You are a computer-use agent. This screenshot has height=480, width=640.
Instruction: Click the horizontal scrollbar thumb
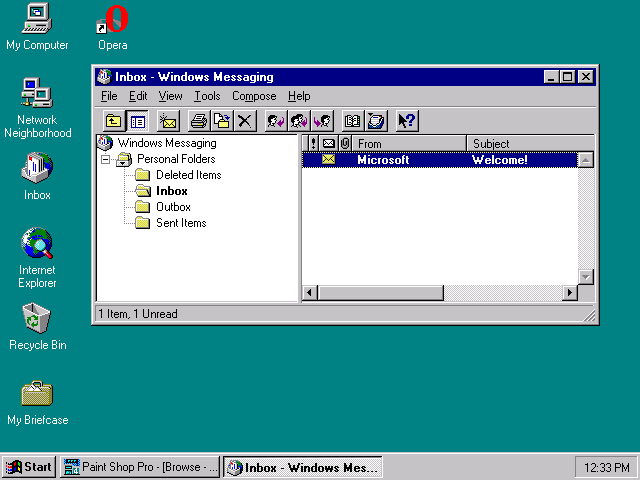click(380, 293)
